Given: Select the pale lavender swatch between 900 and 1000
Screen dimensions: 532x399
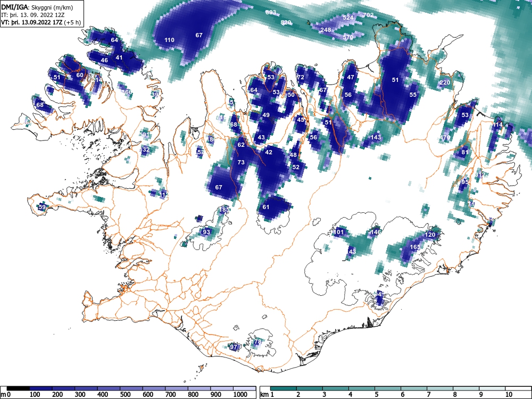Looking at the screenshot, I should 221,388.
